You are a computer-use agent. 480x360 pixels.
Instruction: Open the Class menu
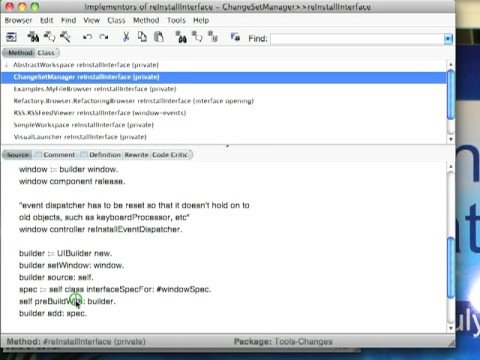coord(116,20)
